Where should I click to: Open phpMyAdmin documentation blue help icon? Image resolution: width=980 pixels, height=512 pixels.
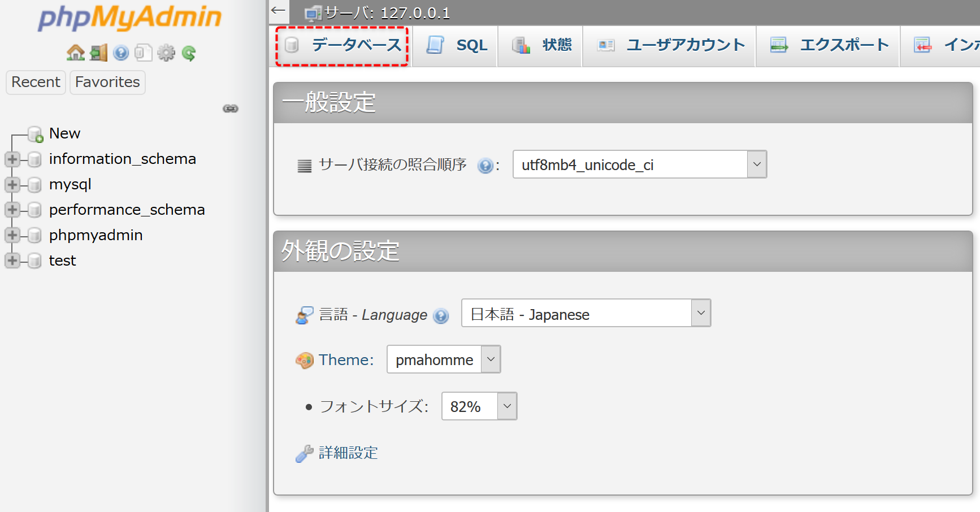pos(121,53)
